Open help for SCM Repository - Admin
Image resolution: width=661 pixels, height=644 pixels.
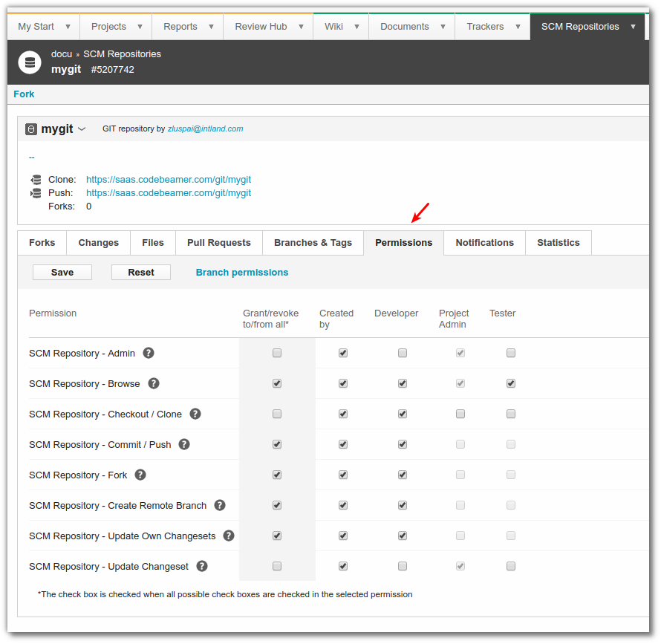[149, 353]
